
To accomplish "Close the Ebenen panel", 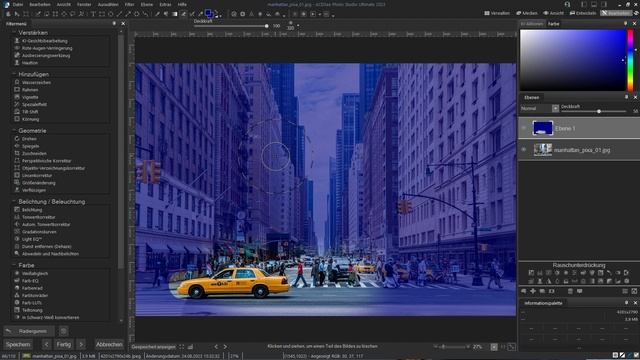I will [x=635, y=97].
